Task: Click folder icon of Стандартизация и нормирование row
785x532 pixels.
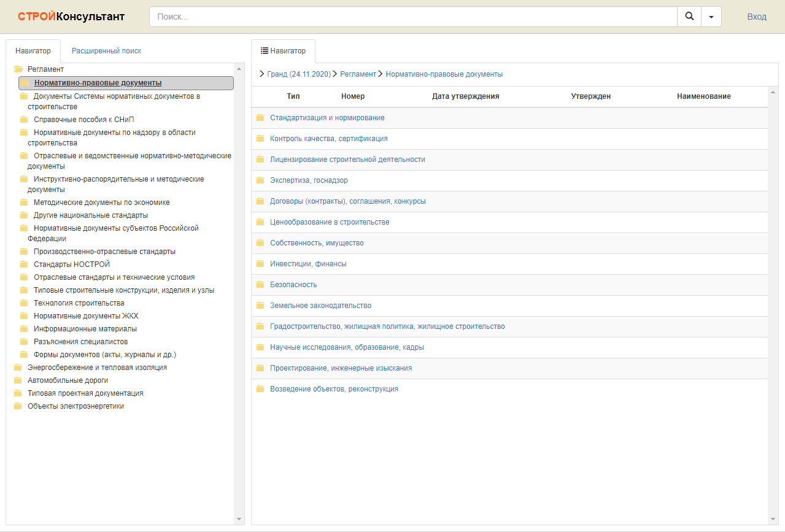Action: click(x=260, y=118)
